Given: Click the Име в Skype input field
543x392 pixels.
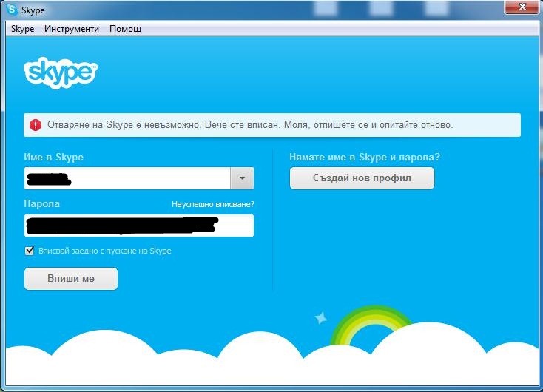Looking at the screenshot, I should point(127,178).
